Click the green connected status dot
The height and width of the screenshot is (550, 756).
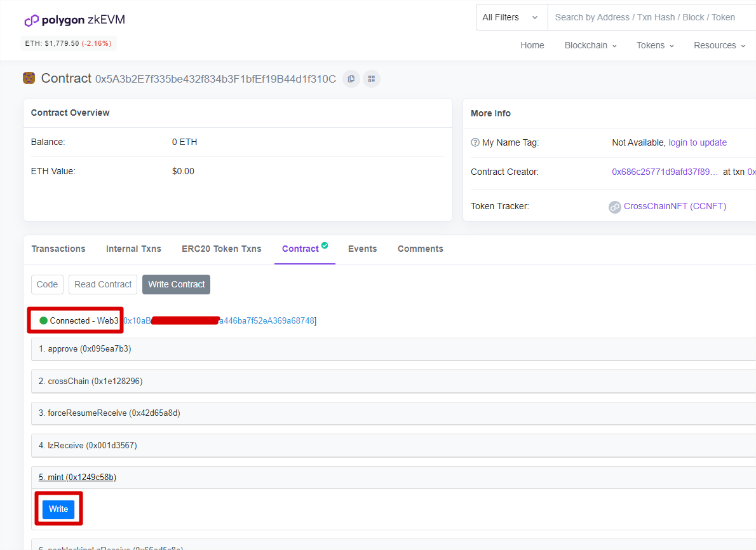pyautogui.click(x=43, y=320)
